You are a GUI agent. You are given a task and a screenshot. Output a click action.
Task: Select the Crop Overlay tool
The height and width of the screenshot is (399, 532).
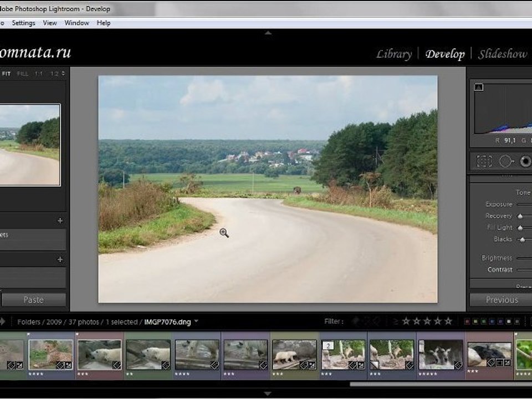tap(484, 161)
